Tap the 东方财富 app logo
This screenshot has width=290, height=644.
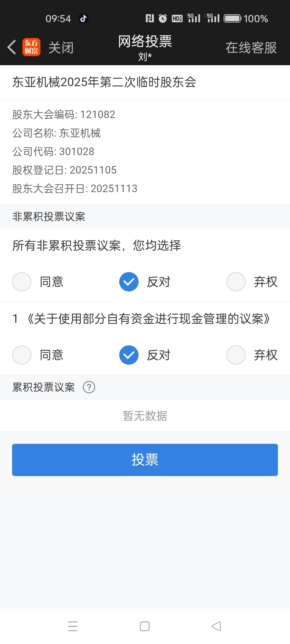pyautogui.click(x=31, y=47)
